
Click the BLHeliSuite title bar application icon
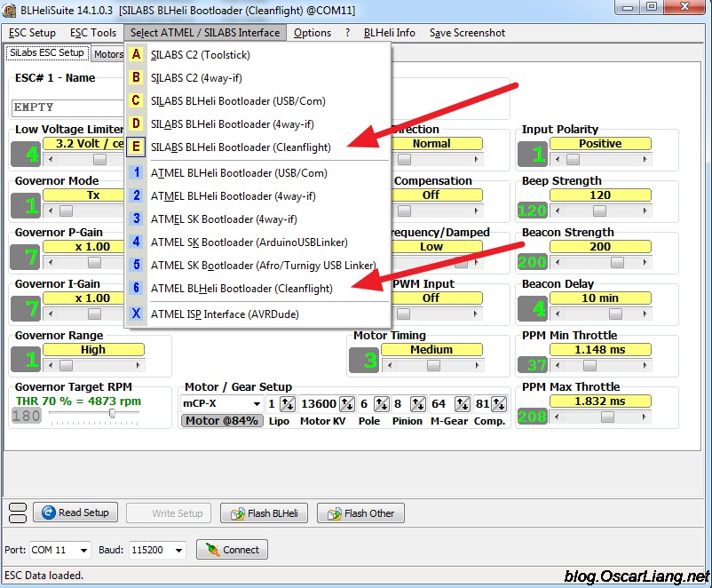click(10, 10)
